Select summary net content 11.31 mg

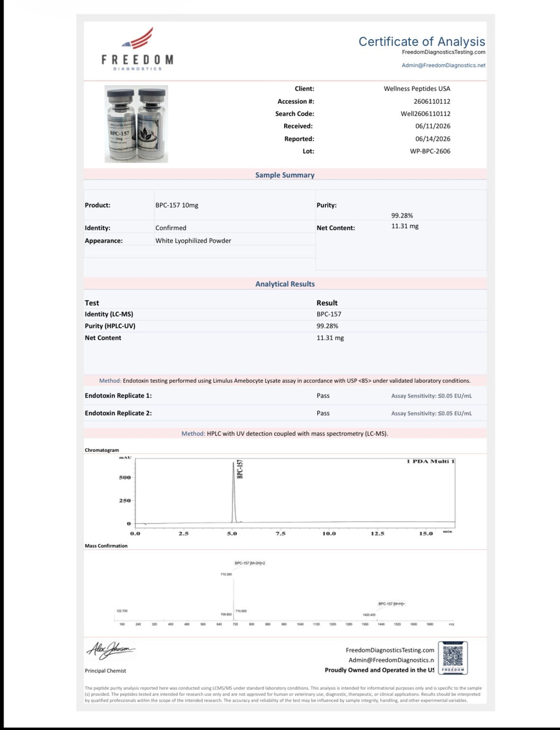coord(405,226)
